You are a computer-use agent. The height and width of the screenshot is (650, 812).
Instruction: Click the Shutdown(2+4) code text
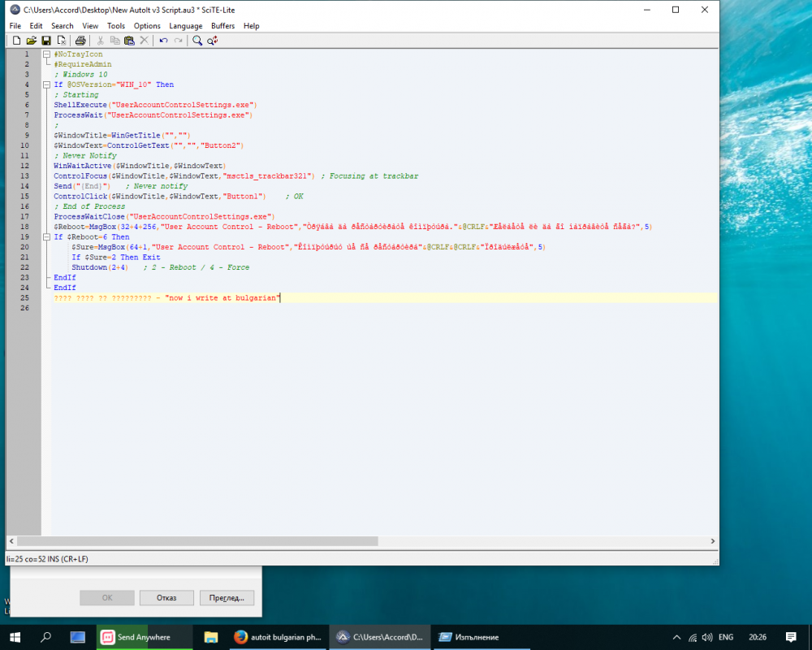(99, 267)
